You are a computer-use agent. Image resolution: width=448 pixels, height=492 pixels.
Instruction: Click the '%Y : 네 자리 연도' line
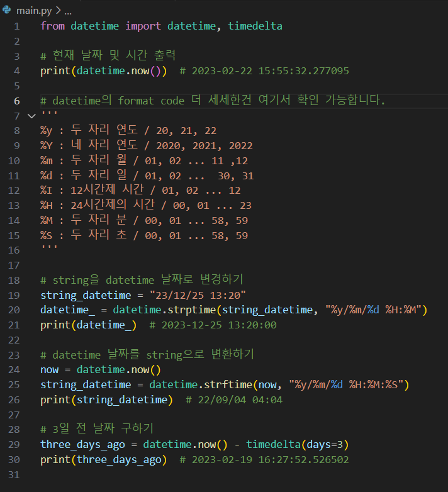(x=147, y=145)
